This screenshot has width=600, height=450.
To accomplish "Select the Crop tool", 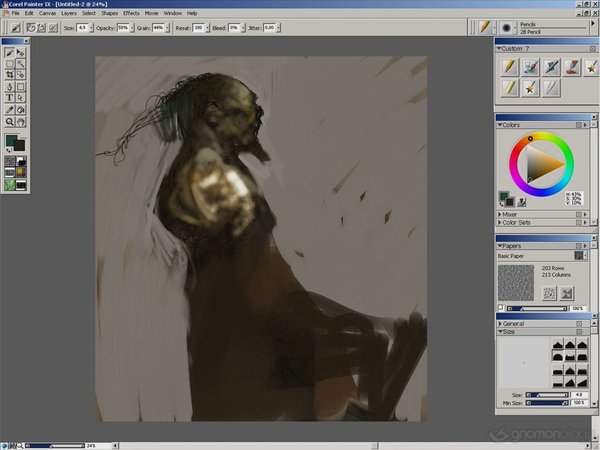I will click(10, 75).
